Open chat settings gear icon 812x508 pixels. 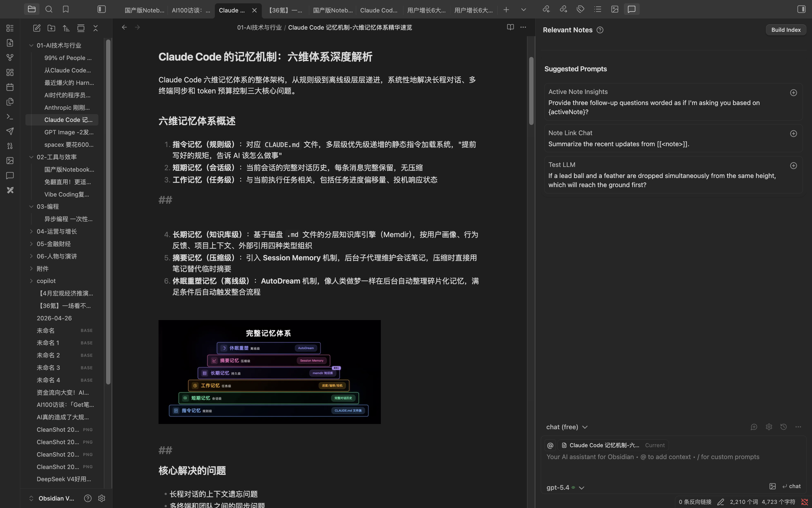pyautogui.click(x=769, y=427)
